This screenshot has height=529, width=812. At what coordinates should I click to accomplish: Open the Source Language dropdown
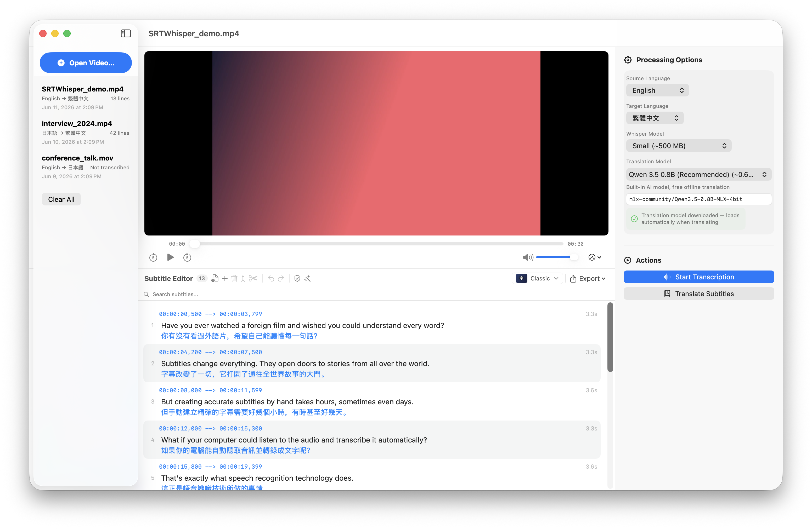click(657, 90)
